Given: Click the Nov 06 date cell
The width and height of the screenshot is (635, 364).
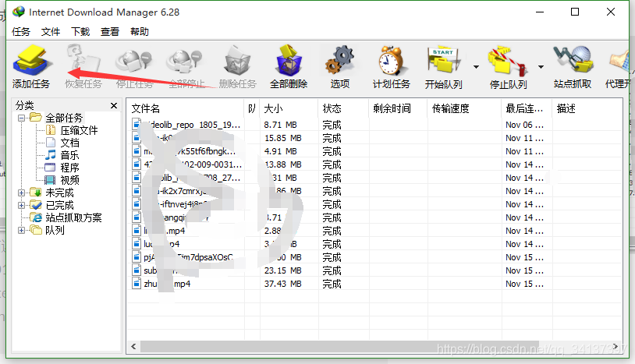Looking at the screenshot, I should coord(524,125).
